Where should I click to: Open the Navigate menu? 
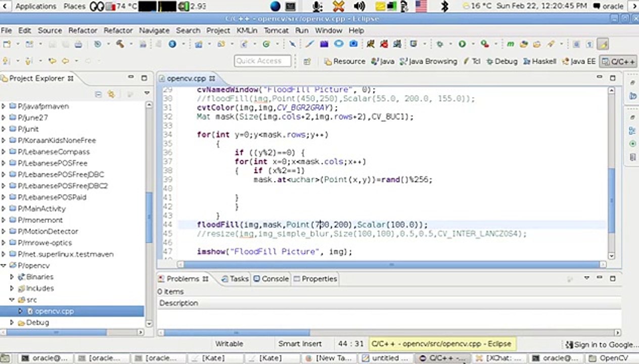tap(154, 30)
